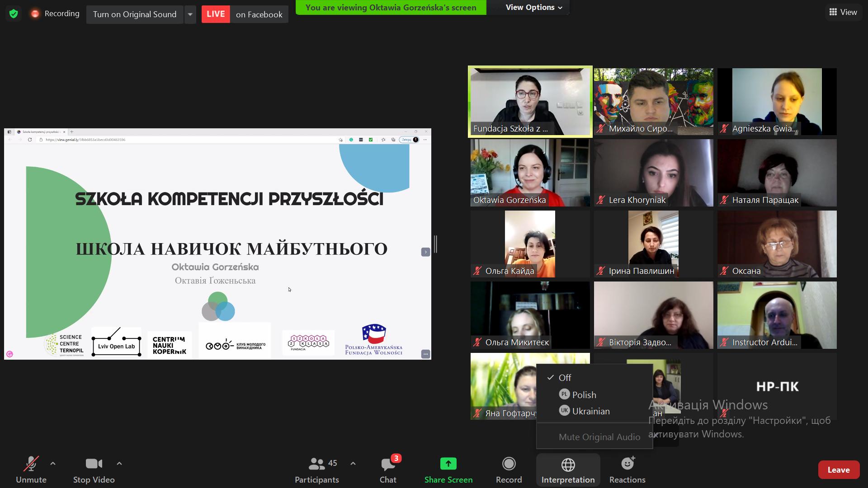Image resolution: width=868 pixels, height=488 pixels.
Task: Select Ukrainian interpretation language
Action: coord(590,411)
